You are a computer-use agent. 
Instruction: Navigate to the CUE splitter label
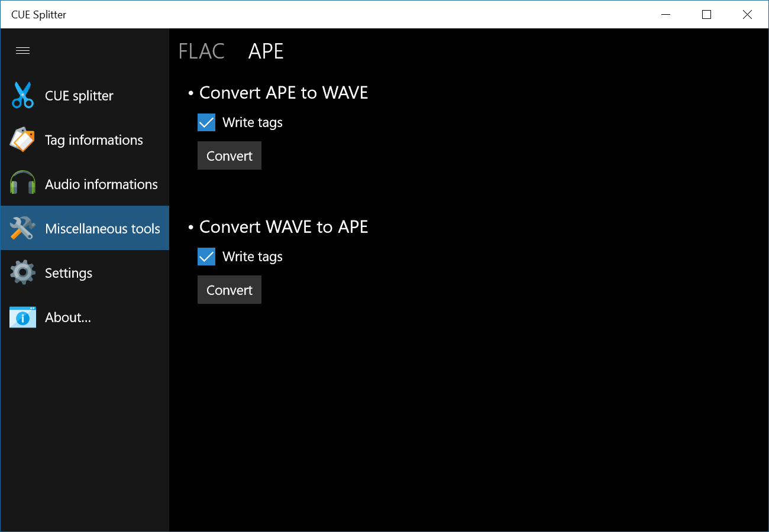click(x=79, y=96)
